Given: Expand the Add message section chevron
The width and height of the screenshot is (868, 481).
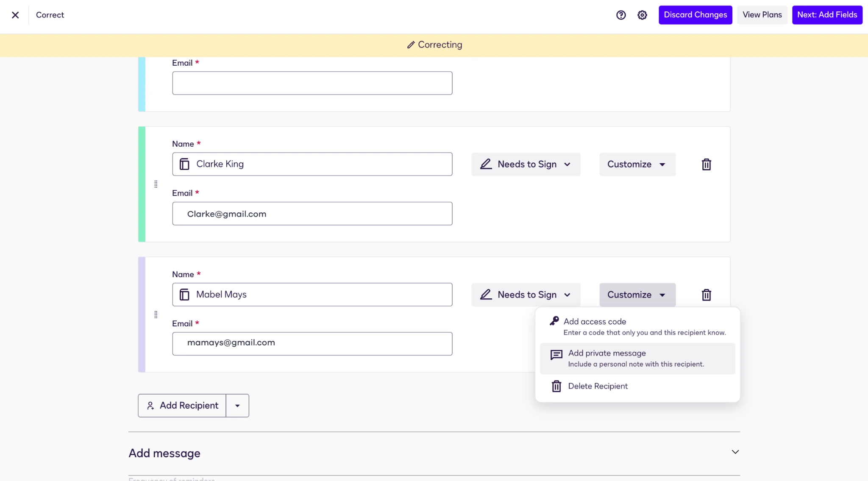Looking at the screenshot, I should [735, 452].
